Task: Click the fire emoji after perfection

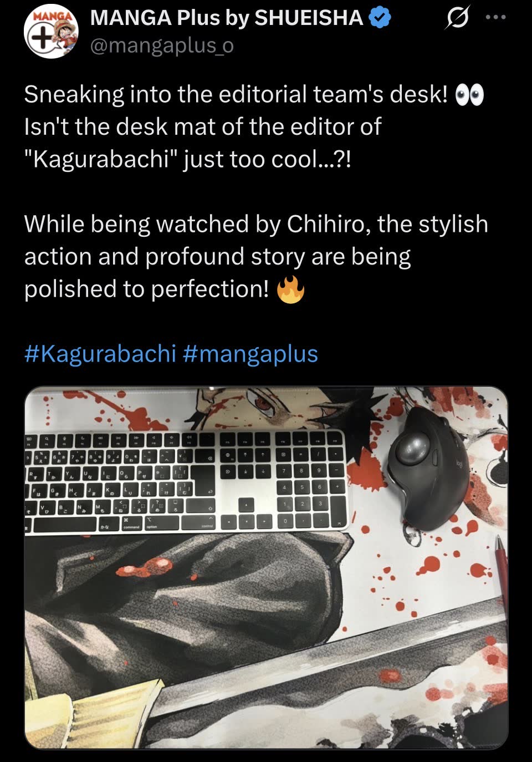Action: (291, 289)
